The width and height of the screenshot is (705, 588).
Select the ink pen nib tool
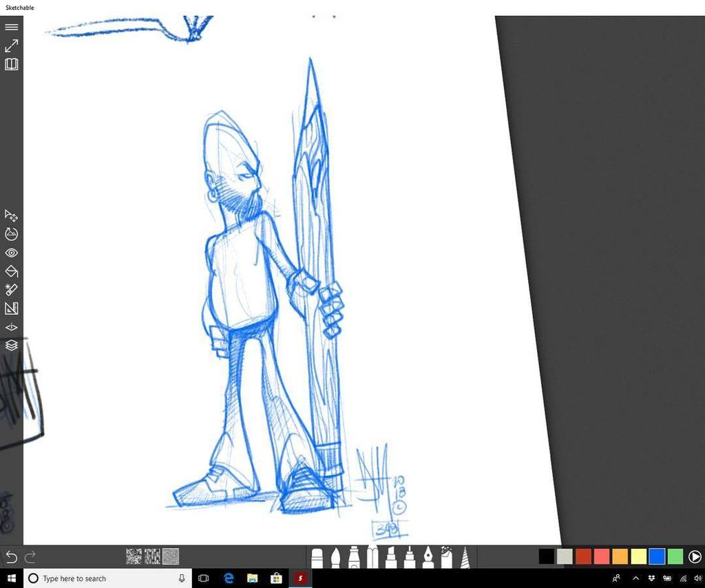pos(428,558)
